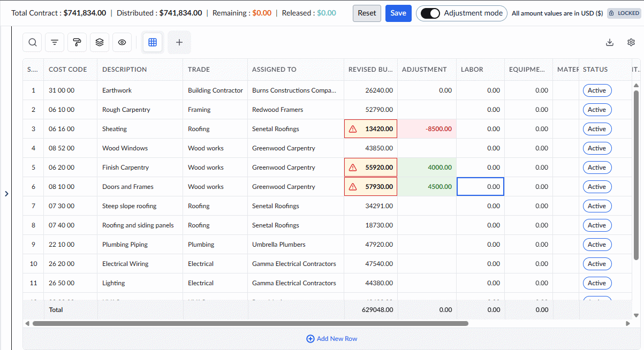
Task: Select the 4500.00 adjustment cell
Action: pyautogui.click(x=427, y=187)
